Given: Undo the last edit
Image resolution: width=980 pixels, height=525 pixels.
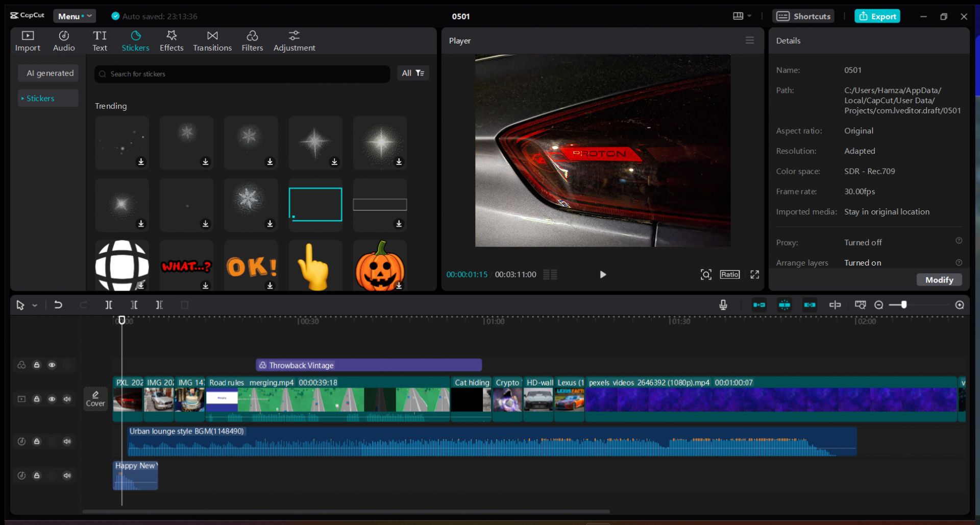Looking at the screenshot, I should (58, 305).
